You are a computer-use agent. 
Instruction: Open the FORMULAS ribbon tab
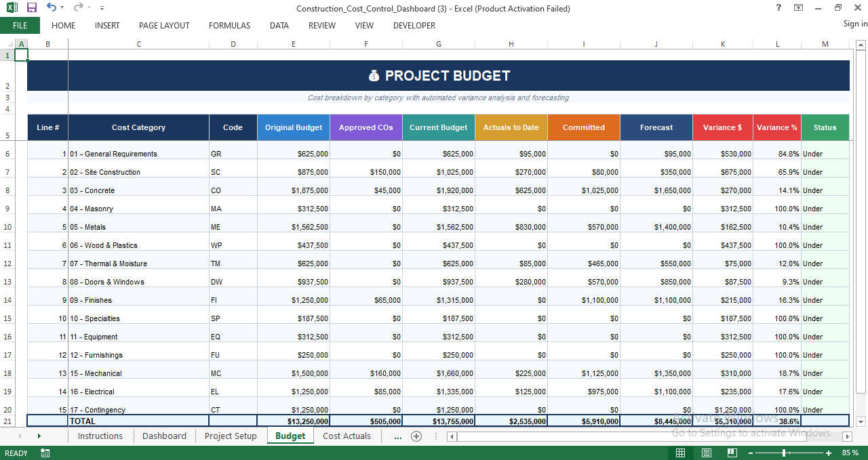[x=229, y=26]
